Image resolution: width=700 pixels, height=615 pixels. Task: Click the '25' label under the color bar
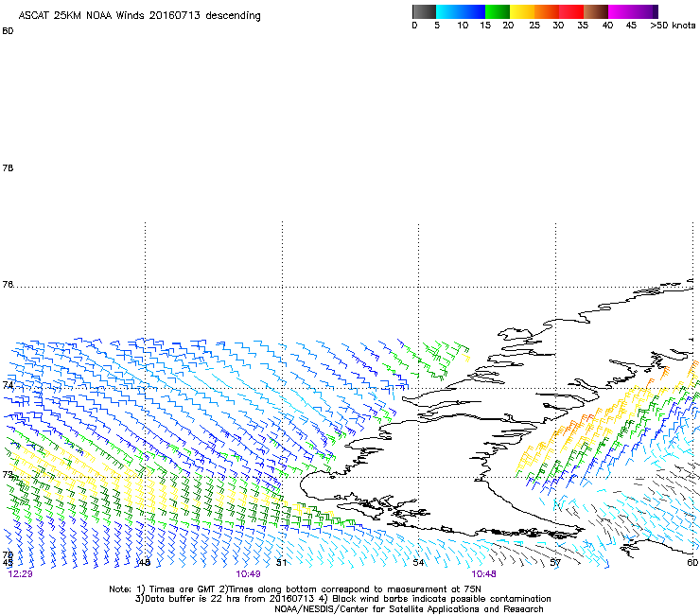tap(534, 26)
